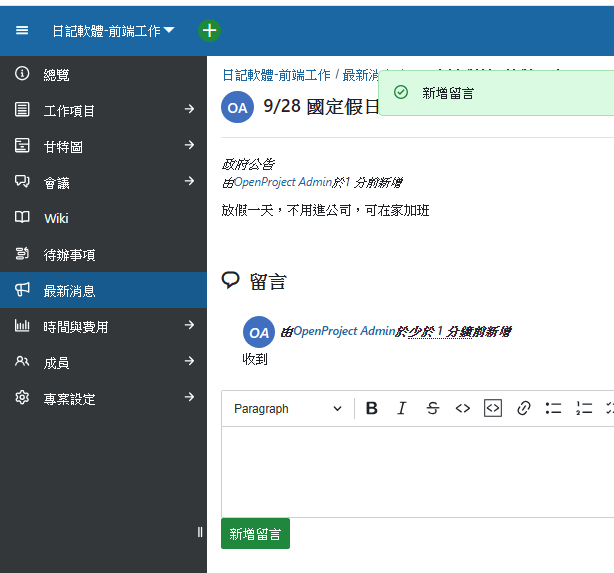Select 最新消息 in the sidebar
This screenshot has height=573, width=614.
103,290
